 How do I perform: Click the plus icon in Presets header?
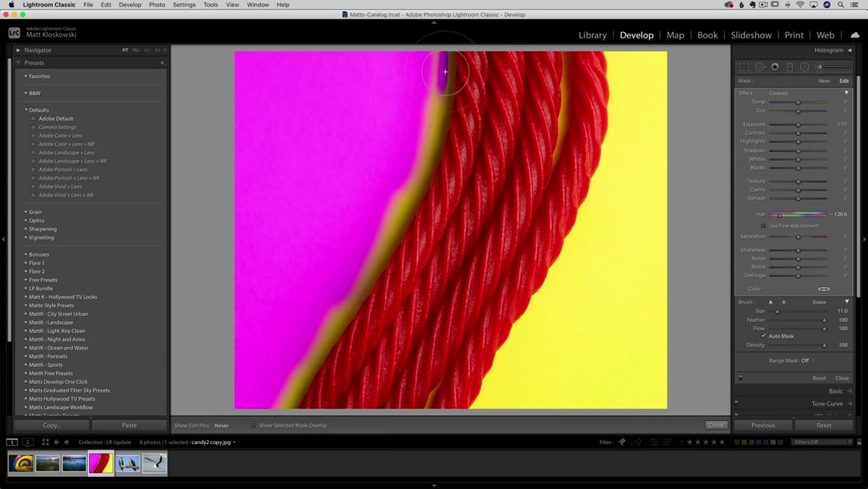[162, 63]
